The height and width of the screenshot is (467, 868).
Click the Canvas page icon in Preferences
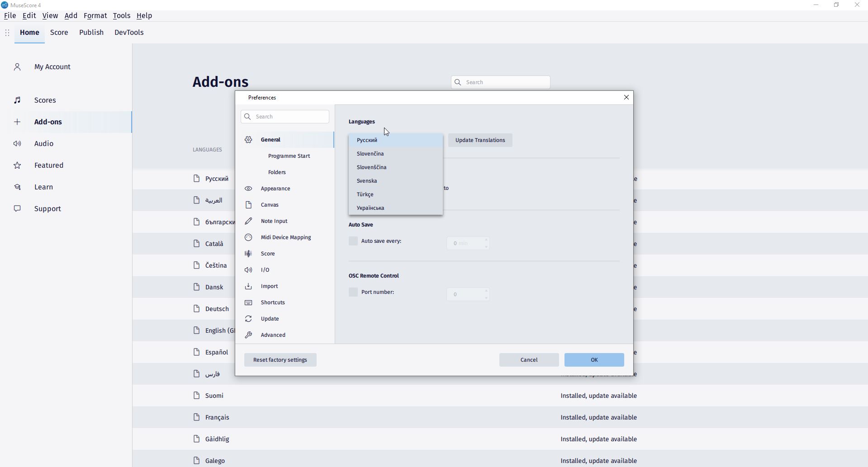click(x=248, y=205)
